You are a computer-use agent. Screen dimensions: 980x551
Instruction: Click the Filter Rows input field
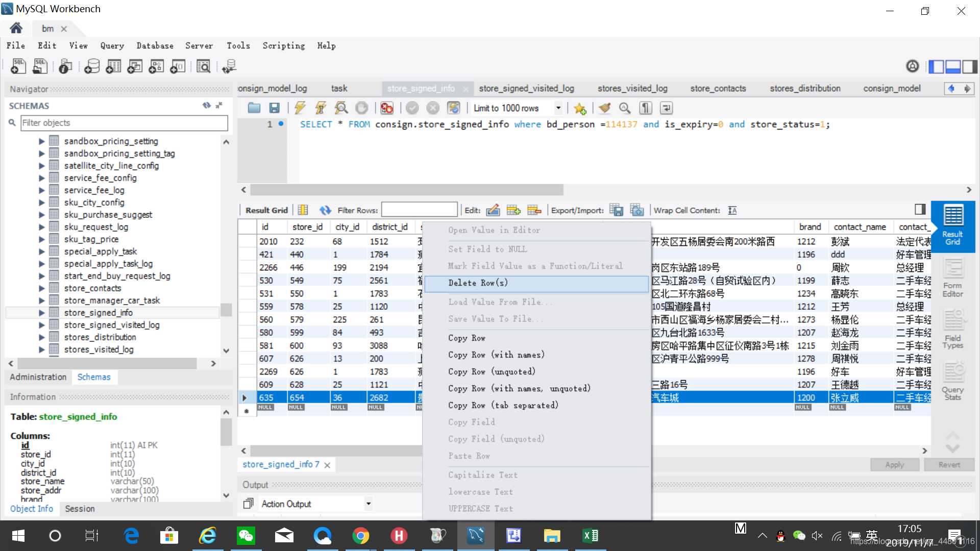click(x=419, y=210)
